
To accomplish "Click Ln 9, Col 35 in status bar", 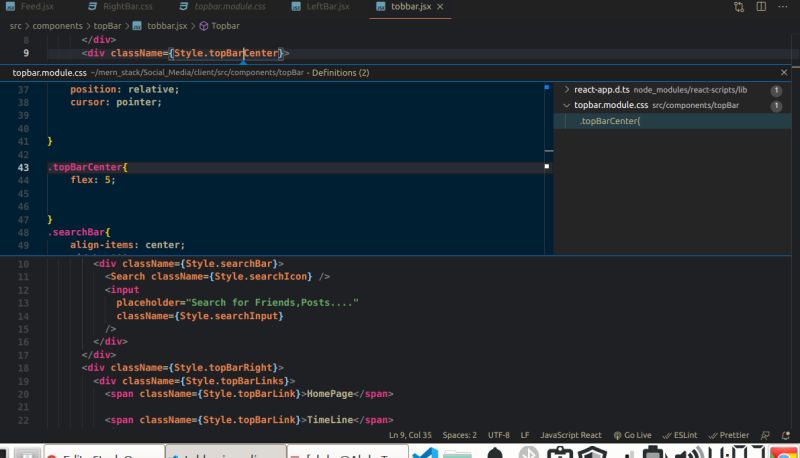I will (x=410, y=435).
